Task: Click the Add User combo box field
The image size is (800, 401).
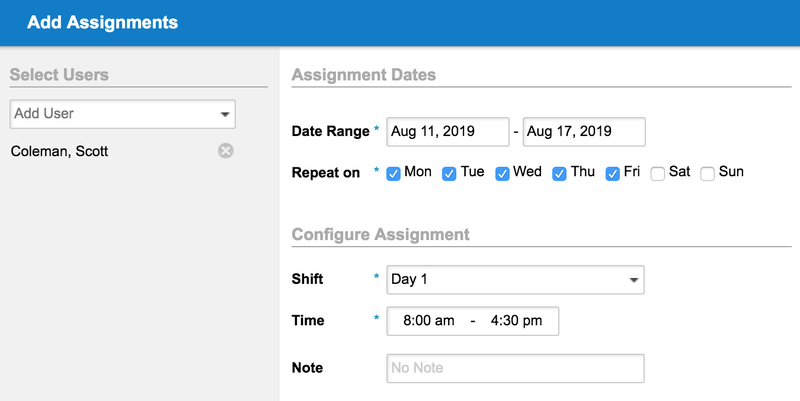Action: tap(122, 114)
